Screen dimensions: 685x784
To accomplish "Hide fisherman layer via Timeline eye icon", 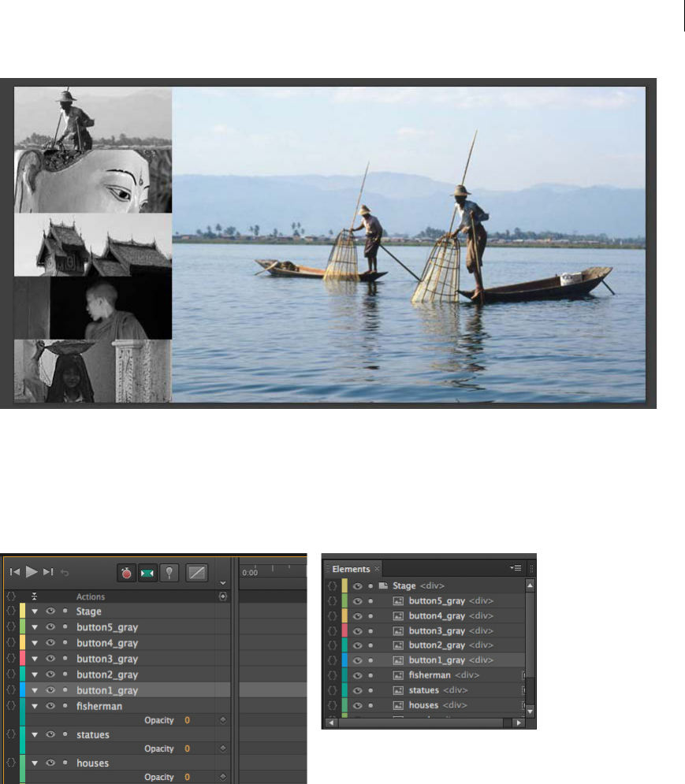I will (x=50, y=705).
